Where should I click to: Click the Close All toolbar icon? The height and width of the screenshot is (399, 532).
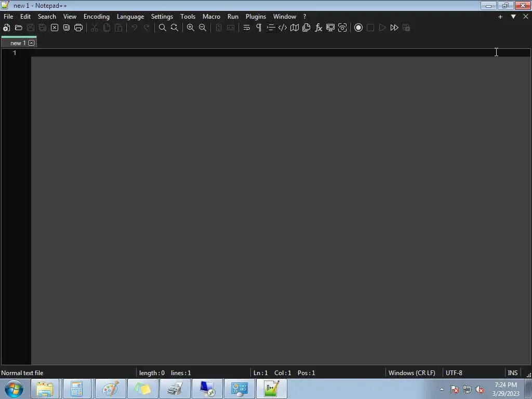[x=66, y=28]
